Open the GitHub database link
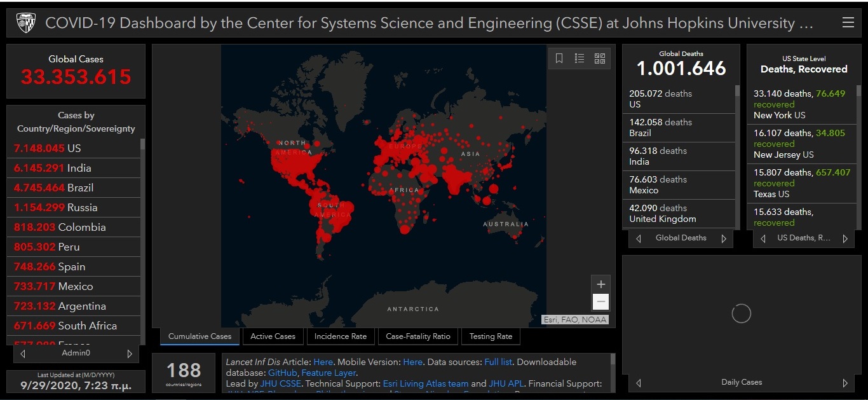The image size is (868, 400). pyautogui.click(x=282, y=373)
